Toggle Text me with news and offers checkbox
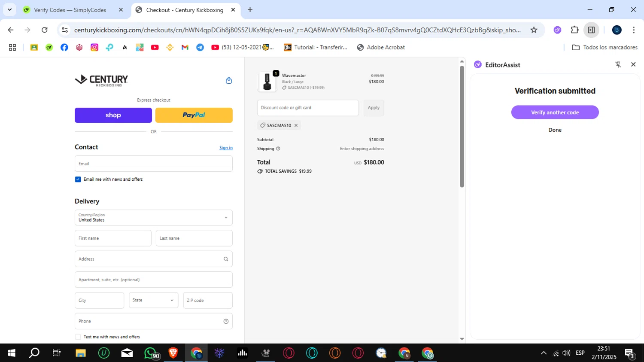Viewport: 644px width, 362px height. [x=78, y=337]
